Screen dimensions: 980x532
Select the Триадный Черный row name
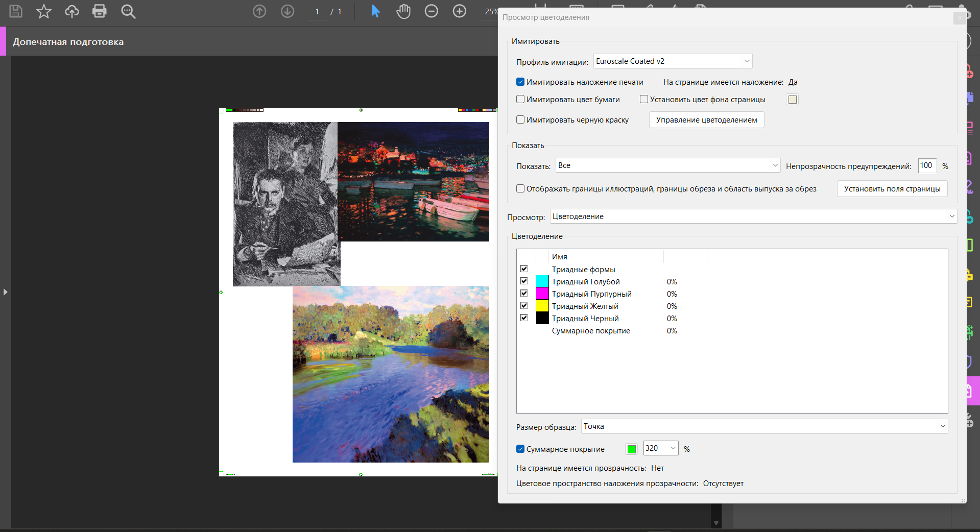(585, 319)
